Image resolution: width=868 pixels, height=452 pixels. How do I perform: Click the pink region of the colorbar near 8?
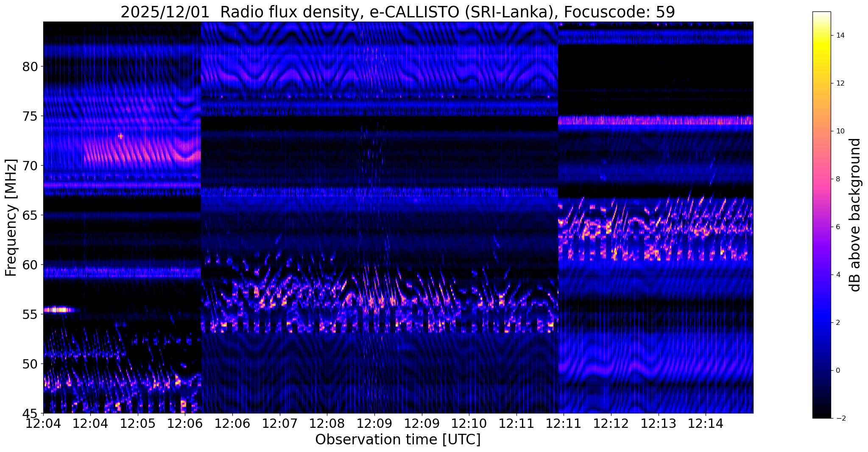[821, 179]
